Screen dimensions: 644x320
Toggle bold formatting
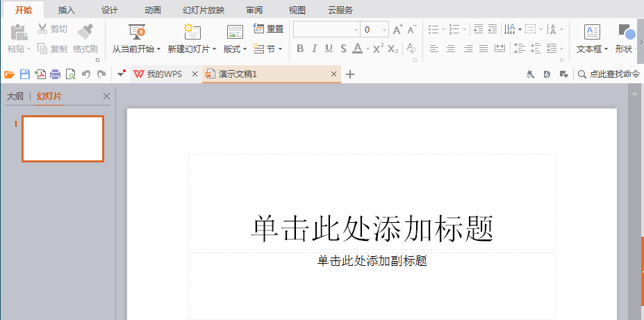click(x=300, y=48)
